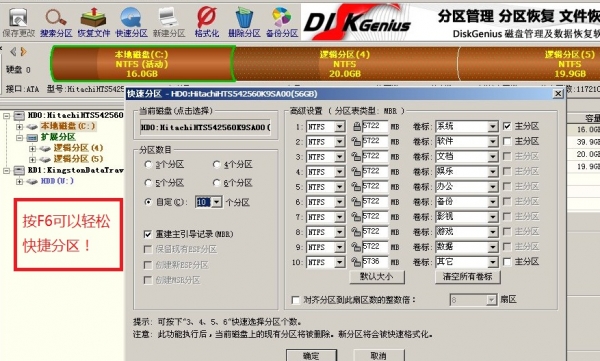Expand the 逻辑分区(4) tree node
Screen dimensions: 600x361
(33, 148)
